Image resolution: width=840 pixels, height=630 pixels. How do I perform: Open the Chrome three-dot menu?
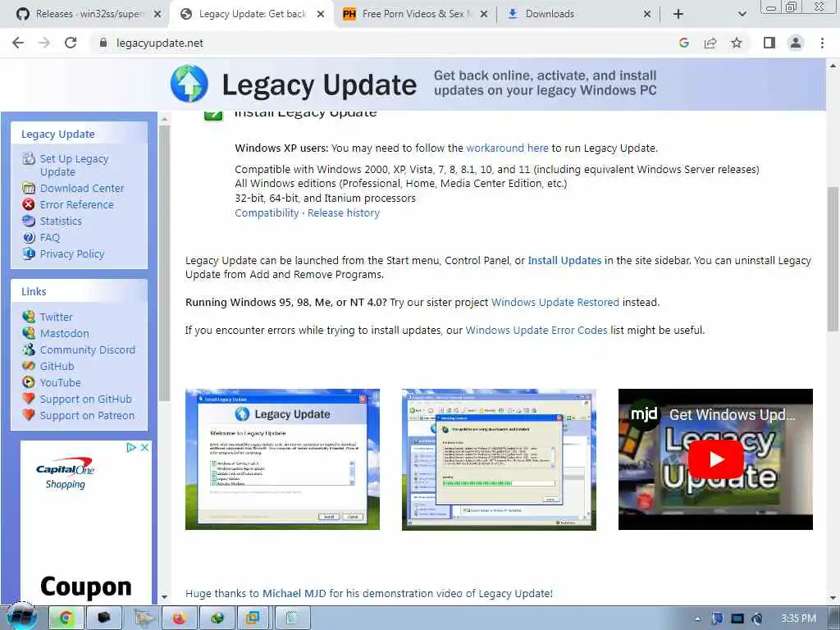(822, 43)
